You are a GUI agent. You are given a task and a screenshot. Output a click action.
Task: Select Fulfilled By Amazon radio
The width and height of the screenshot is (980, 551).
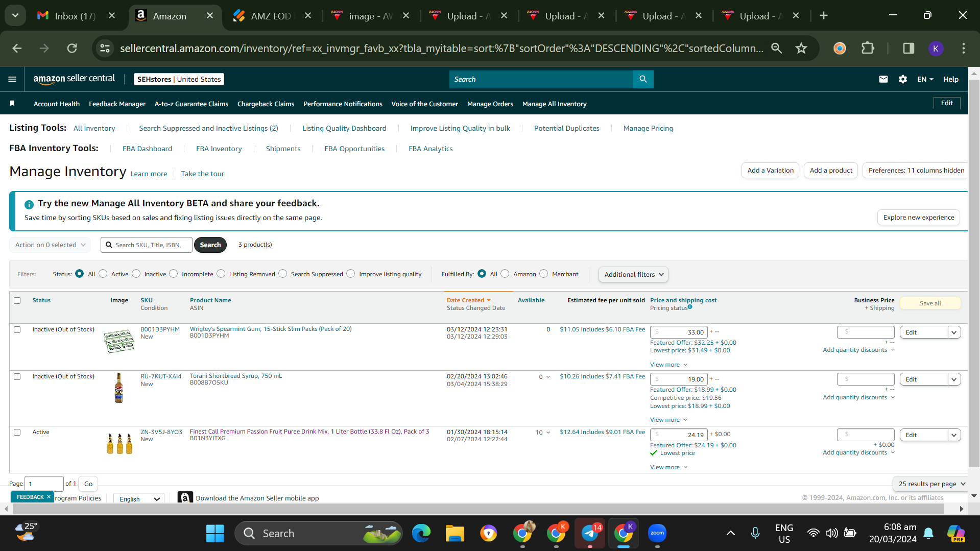[x=505, y=274]
